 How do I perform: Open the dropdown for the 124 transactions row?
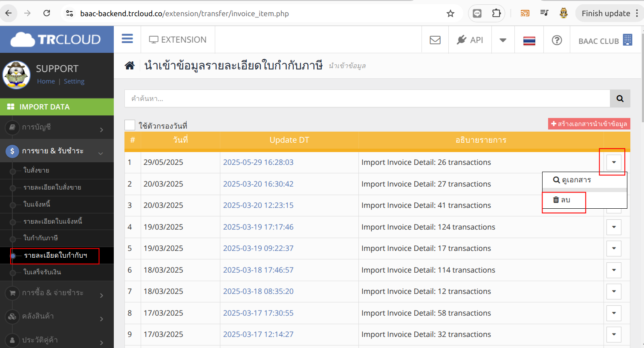(614, 227)
